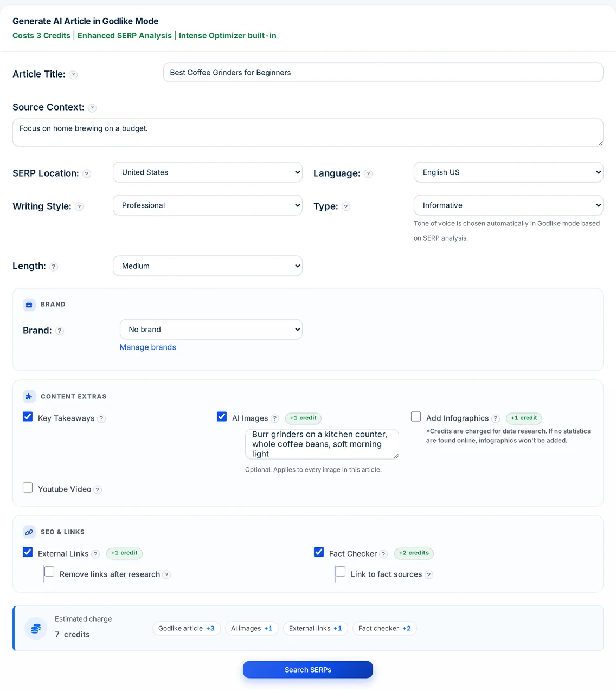616x691 pixels.
Task: Click 'Optional. Applies to every image' note
Action: [313, 470]
